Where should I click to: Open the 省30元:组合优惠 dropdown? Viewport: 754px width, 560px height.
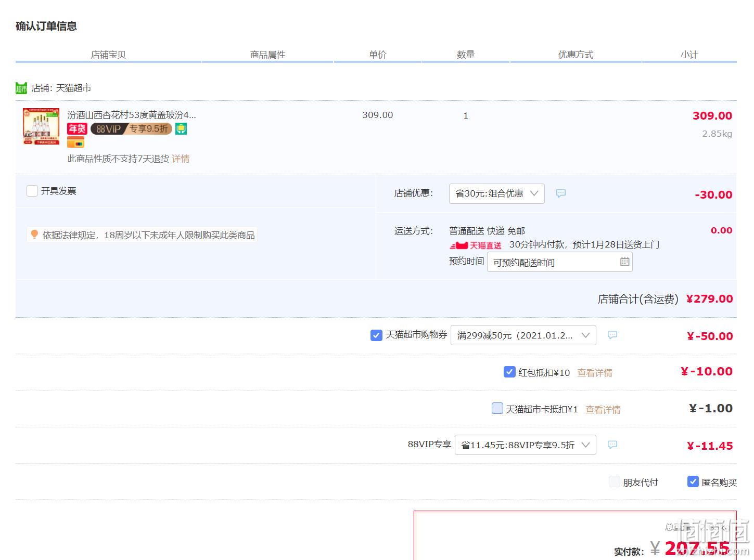click(497, 193)
